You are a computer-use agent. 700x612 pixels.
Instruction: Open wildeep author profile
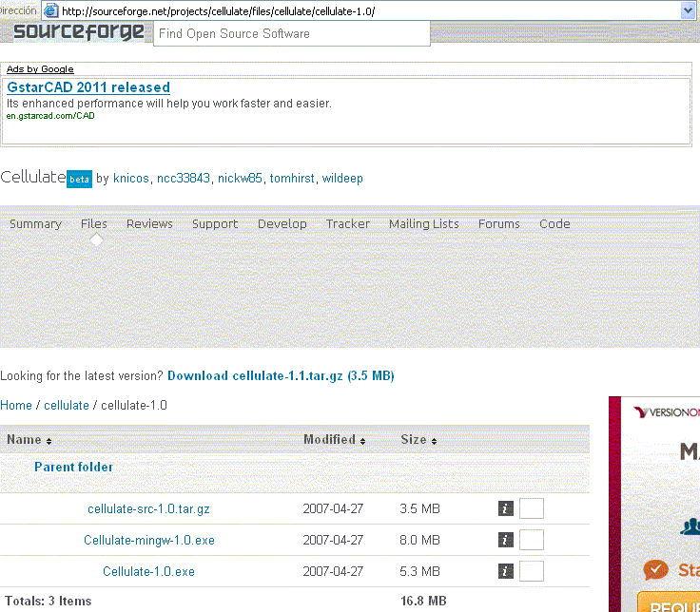coord(342,179)
